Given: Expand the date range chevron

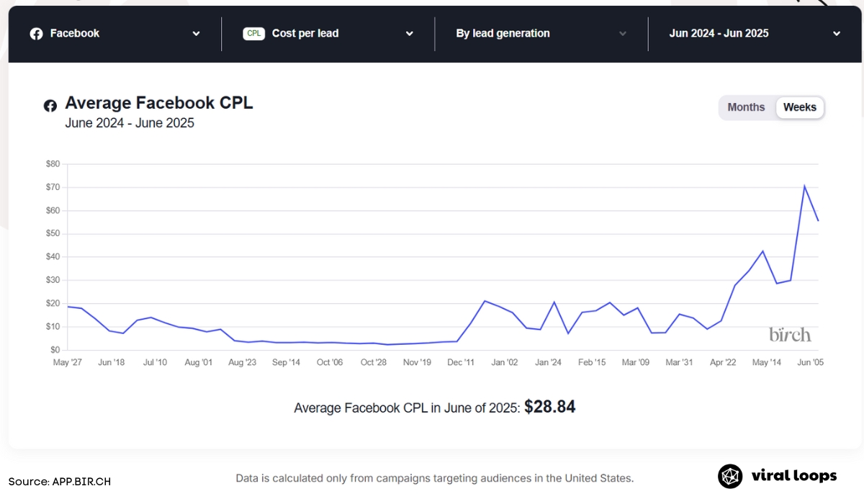Looking at the screenshot, I should point(836,34).
